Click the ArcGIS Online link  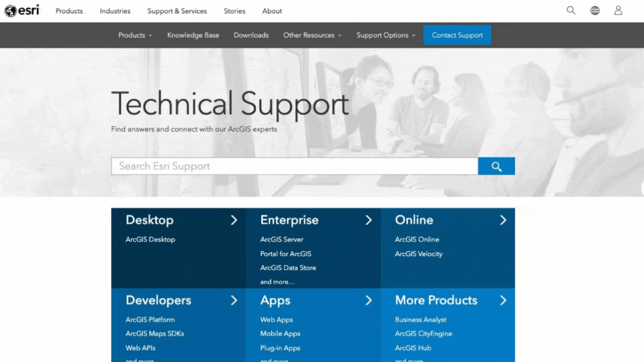tap(417, 239)
